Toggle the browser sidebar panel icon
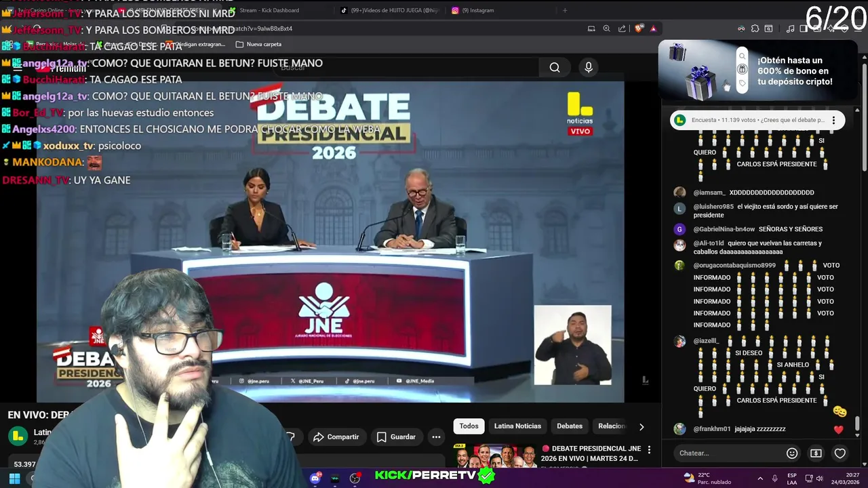 pyautogui.click(x=804, y=28)
